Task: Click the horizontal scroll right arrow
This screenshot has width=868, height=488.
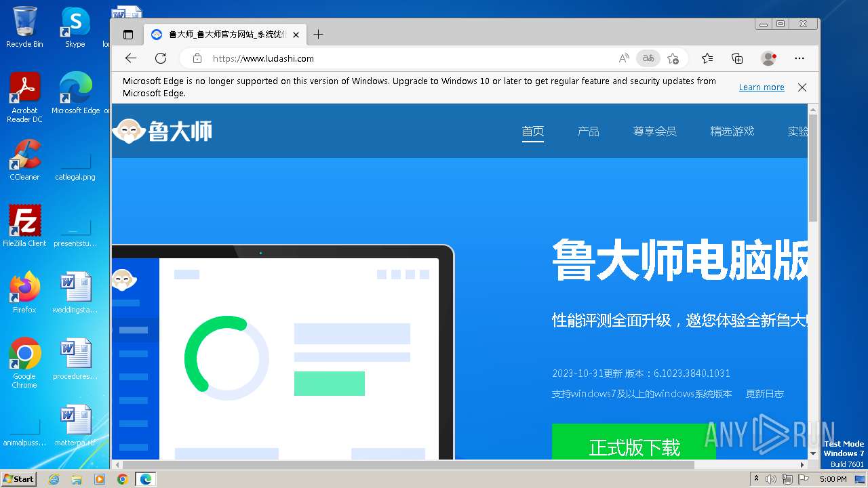Action: click(802, 465)
